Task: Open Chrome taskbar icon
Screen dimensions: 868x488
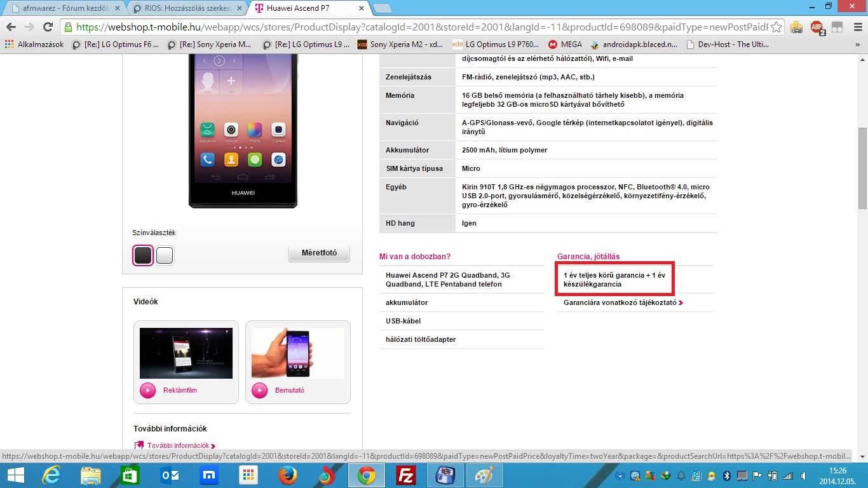Action: point(366,475)
